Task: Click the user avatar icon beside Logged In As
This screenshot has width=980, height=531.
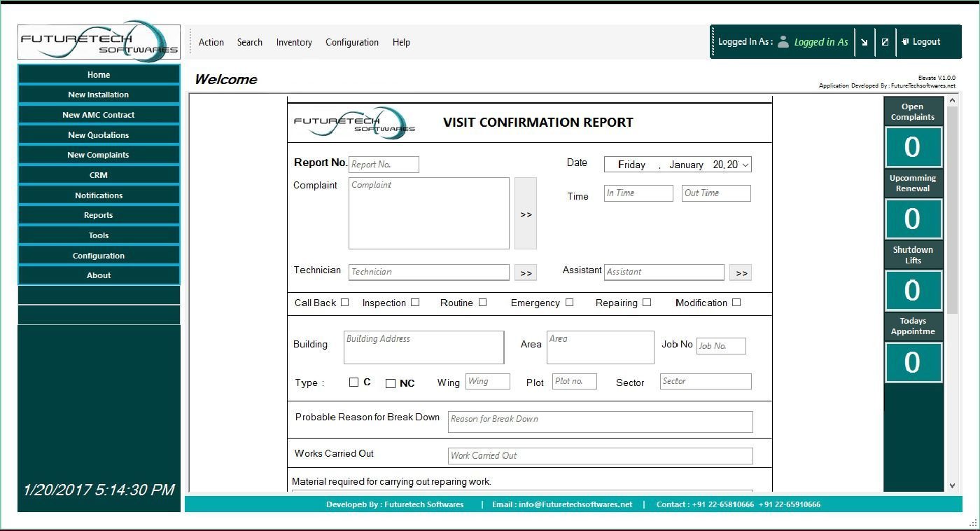Action: tap(783, 42)
